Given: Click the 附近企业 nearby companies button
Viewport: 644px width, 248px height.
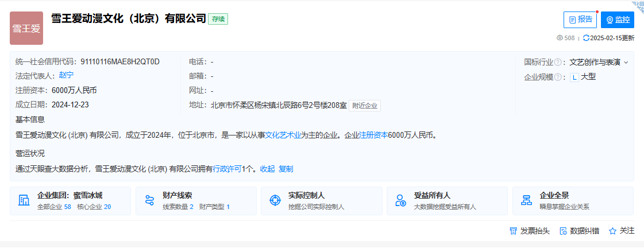Looking at the screenshot, I should coord(365,106).
